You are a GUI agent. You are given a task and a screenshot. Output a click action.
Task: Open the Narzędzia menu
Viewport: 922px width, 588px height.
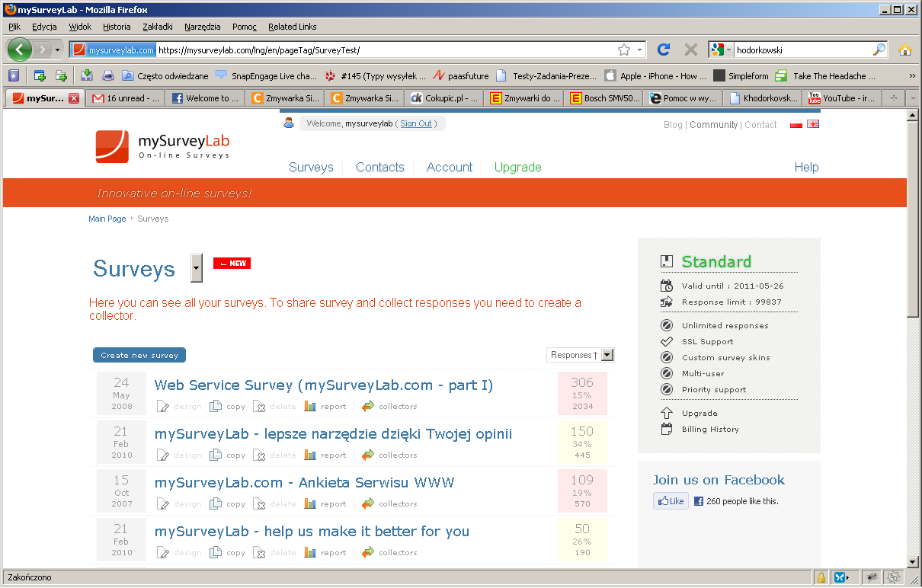202,27
